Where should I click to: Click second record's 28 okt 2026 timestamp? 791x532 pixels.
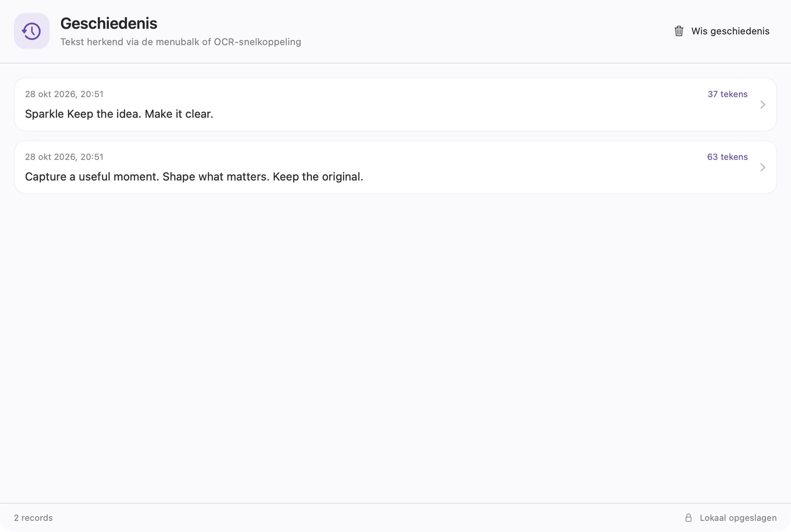tap(64, 157)
